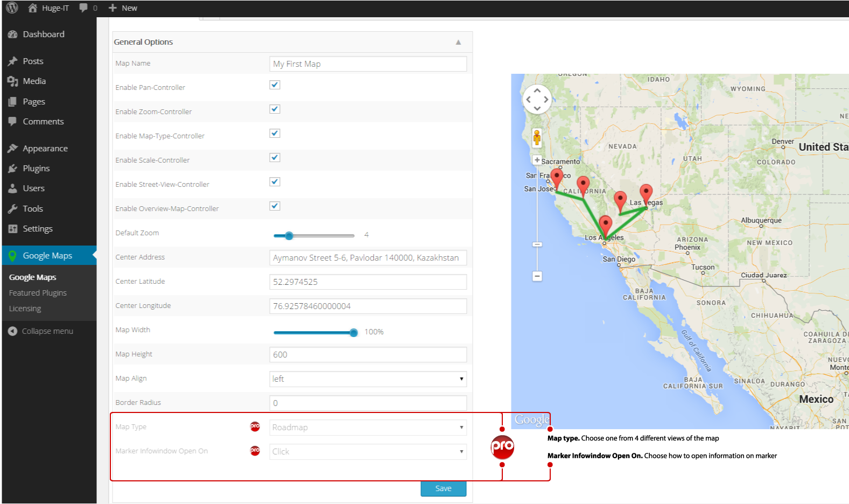This screenshot has width=849, height=504.
Task: Open the Settings menu in the sidebar
Action: click(38, 229)
